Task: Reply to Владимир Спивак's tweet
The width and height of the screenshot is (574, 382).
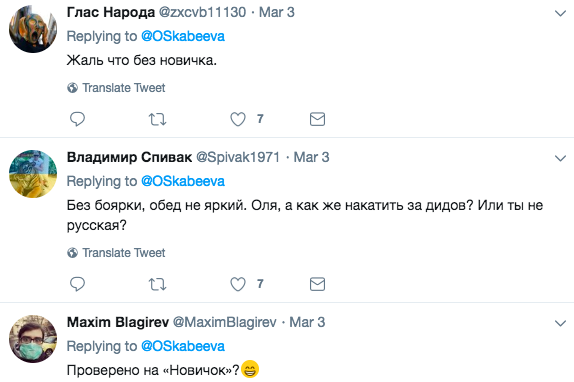Action: pyautogui.click(x=77, y=284)
